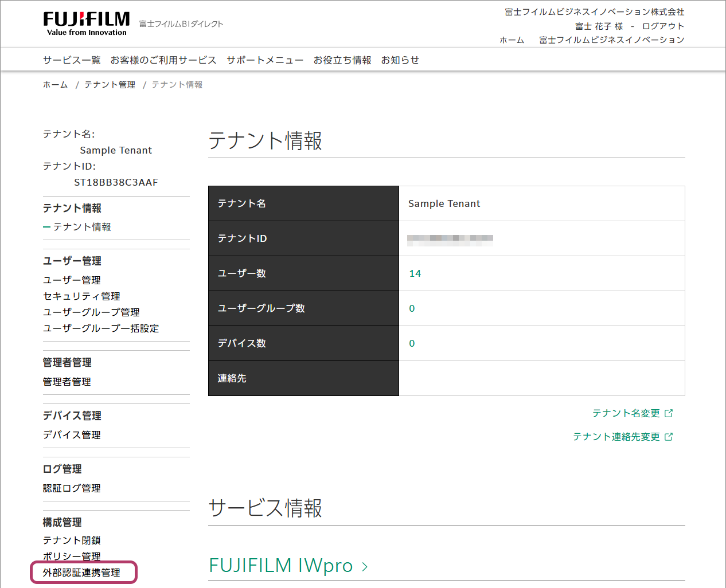Viewport: 726px width, 588px height.
Task: Click テナント管理 in the breadcrumb
Action: click(110, 85)
